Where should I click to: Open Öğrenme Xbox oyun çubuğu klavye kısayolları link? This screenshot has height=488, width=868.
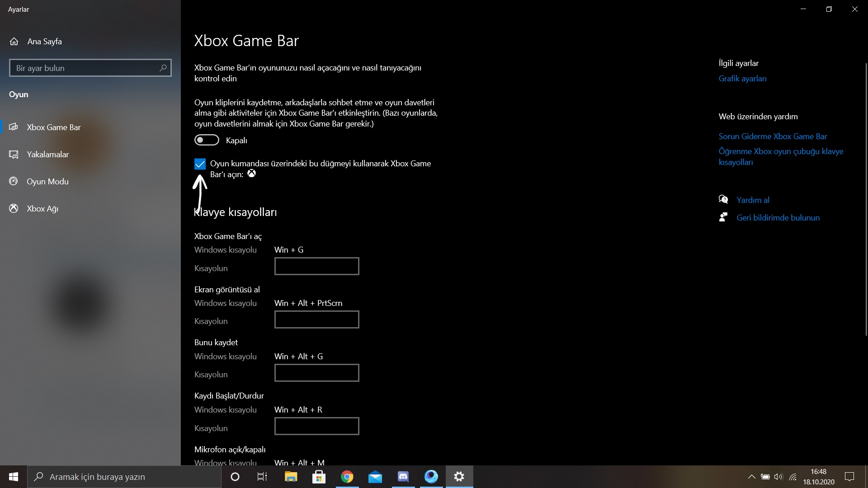tap(781, 156)
